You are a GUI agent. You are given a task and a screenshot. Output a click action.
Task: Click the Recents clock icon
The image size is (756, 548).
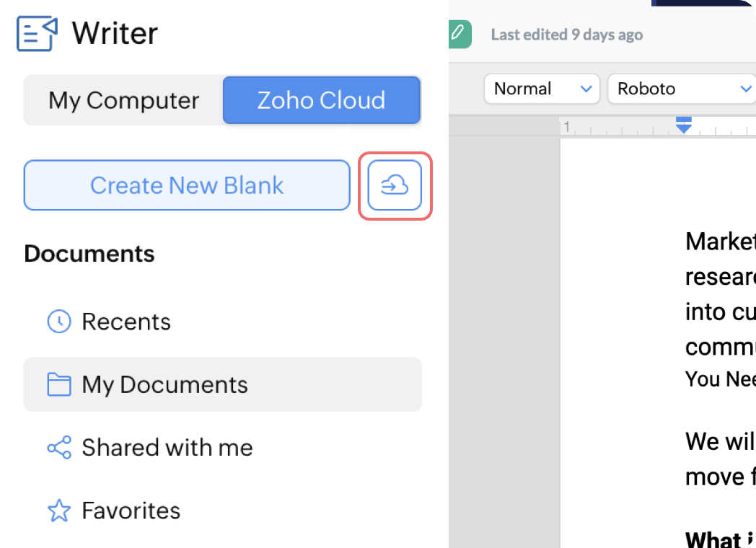(58, 322)
